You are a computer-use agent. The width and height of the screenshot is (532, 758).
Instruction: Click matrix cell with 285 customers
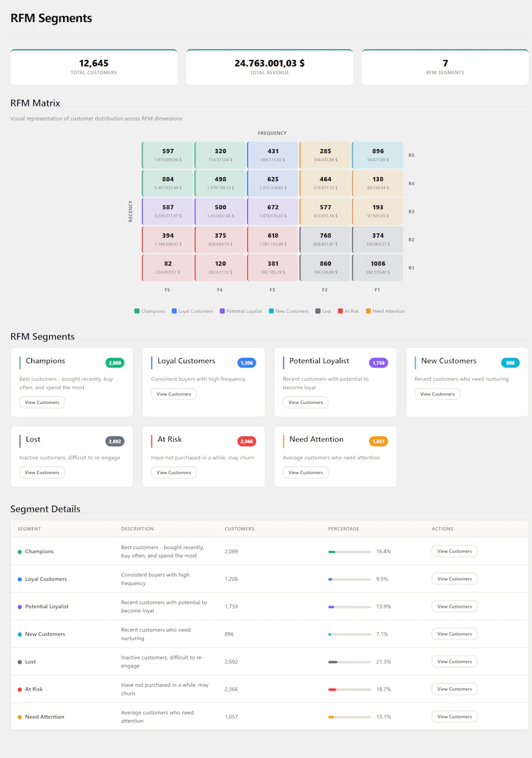(x=325, y=154)
